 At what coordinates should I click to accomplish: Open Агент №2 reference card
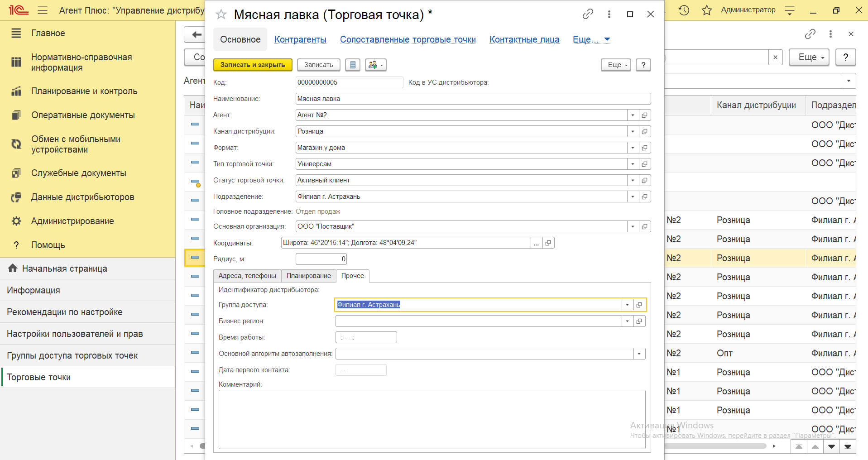645,115
